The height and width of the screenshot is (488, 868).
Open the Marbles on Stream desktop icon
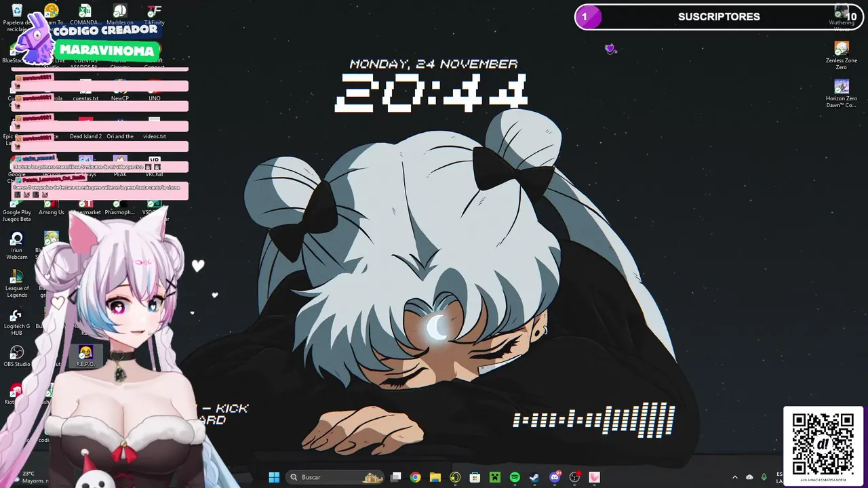pos(120,15)
